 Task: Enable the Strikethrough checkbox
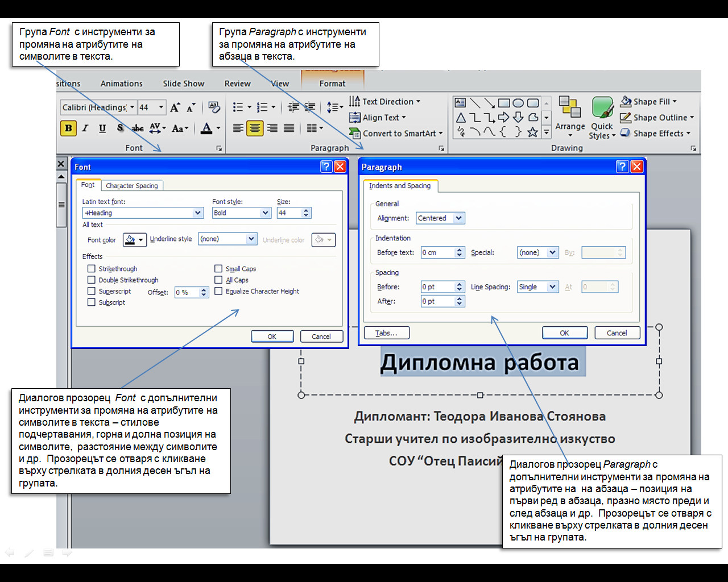(92, 269)
